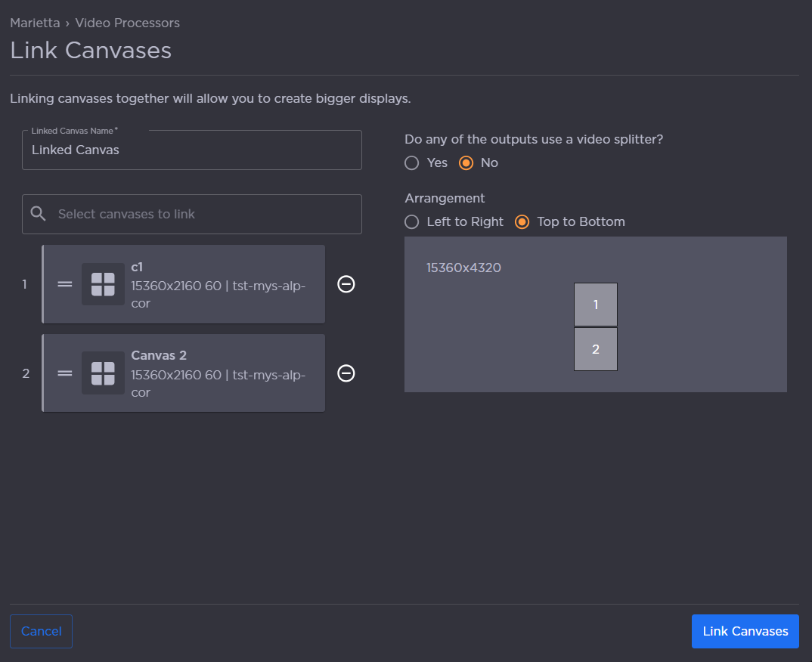Remove canvas c1 using the minus icon

[346, 284]
